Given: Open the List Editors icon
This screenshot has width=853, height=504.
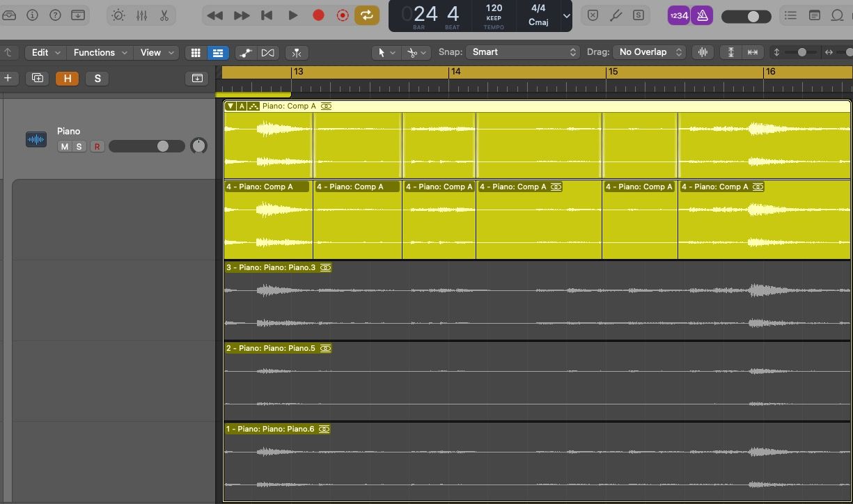Looking at the screenshot, I should 790,15.
